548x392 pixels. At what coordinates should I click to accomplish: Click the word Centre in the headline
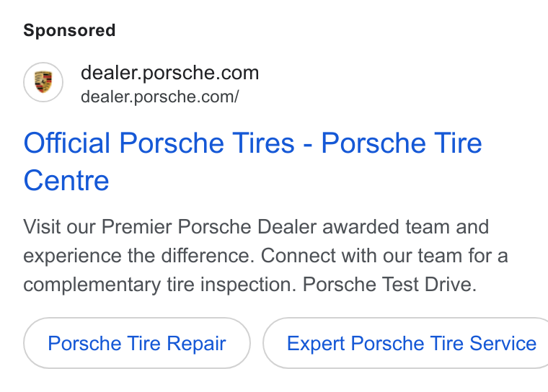click(66, 181)
